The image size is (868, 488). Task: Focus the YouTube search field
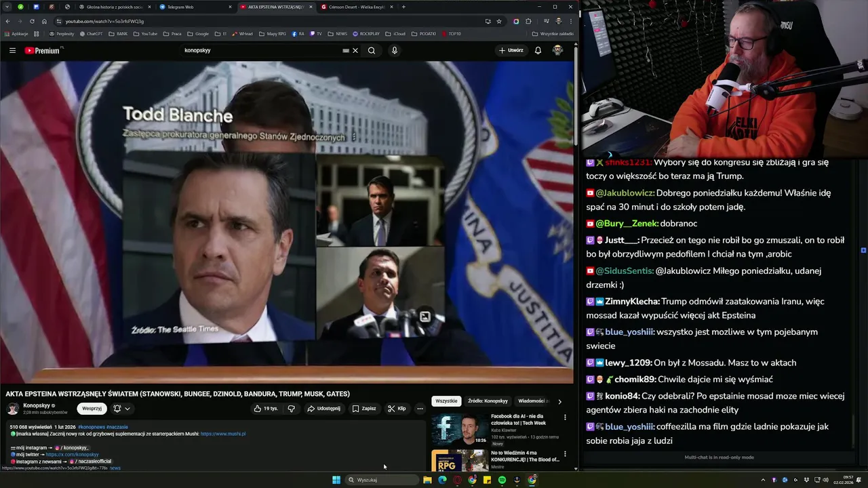pos(261,50)
